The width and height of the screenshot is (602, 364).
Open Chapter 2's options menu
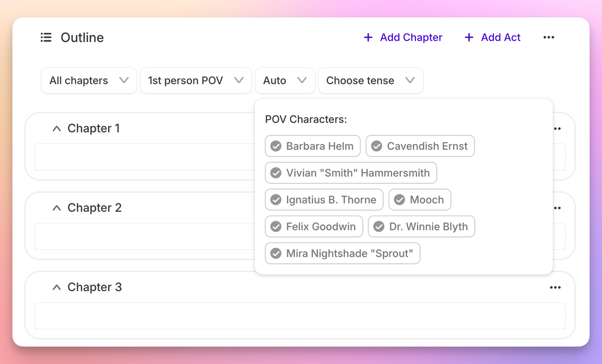click(x=557, y=208)
